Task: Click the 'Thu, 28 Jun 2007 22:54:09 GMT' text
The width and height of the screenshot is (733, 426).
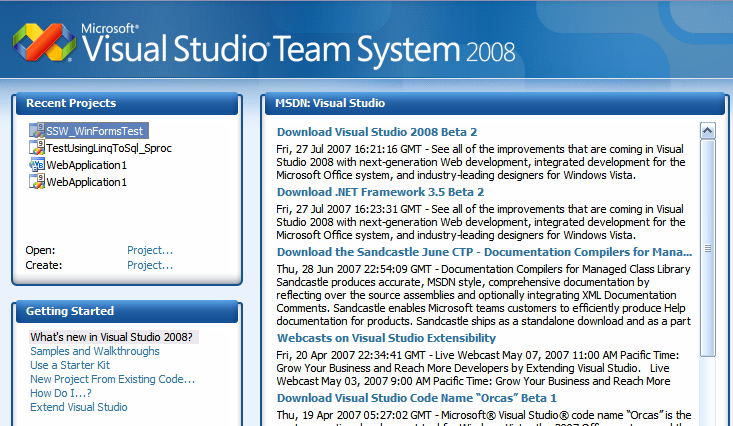Action: coord(354,269)
